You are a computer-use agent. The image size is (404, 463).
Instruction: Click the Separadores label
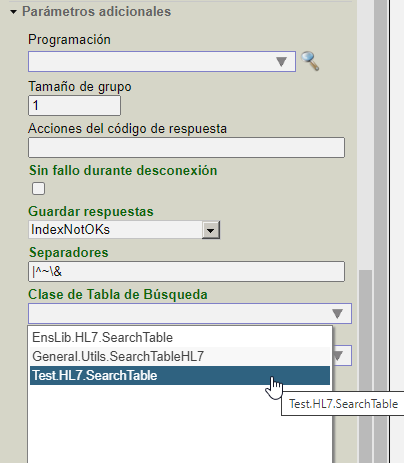point(69,252)
